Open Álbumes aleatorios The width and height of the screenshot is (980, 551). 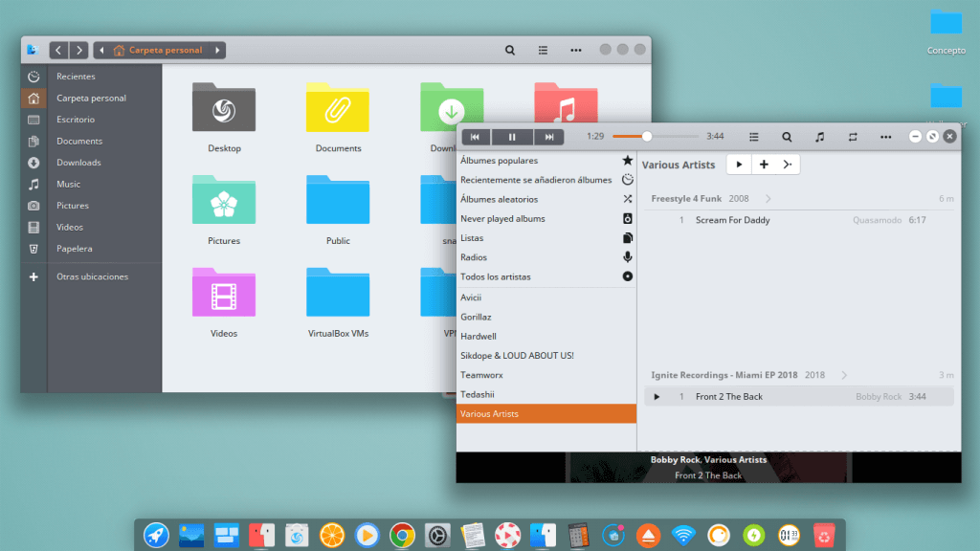[546, 199]
